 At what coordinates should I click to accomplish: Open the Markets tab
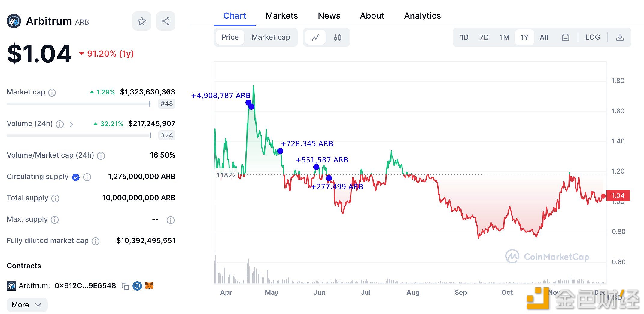[x=282, y=16]
